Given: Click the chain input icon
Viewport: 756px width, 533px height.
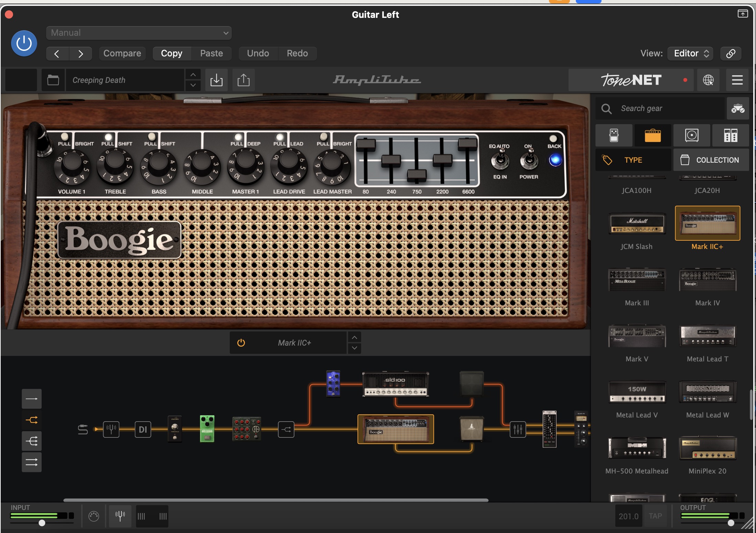Looking at the screenshot, I should point(83,429).
